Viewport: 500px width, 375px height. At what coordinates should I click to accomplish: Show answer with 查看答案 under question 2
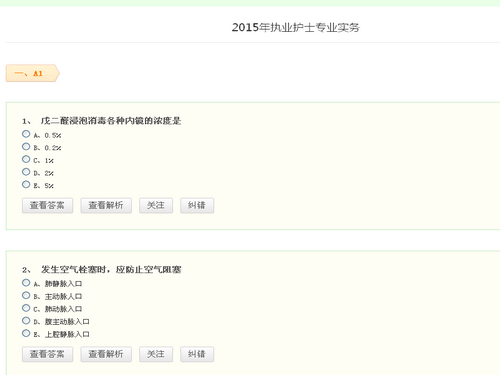(47, 354)
